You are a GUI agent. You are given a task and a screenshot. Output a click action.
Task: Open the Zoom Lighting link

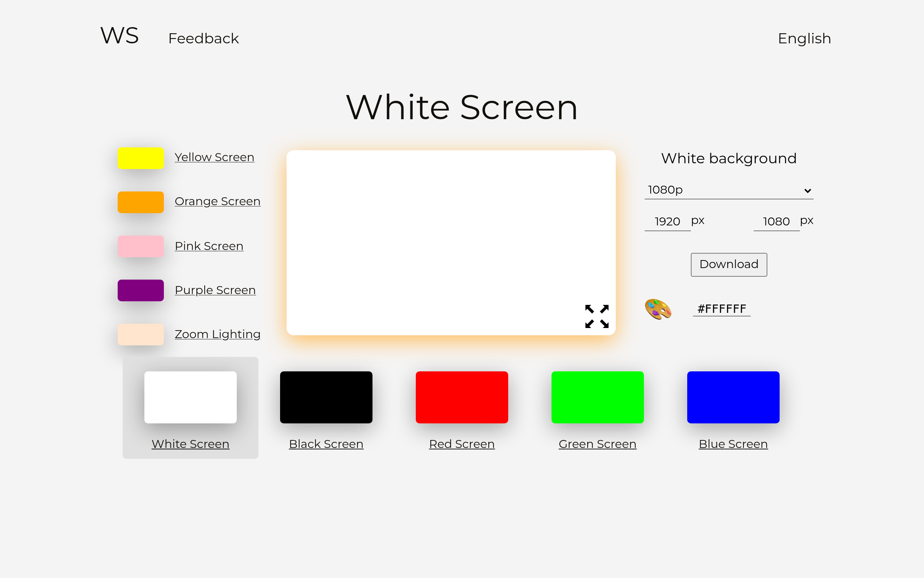(217, 335)
